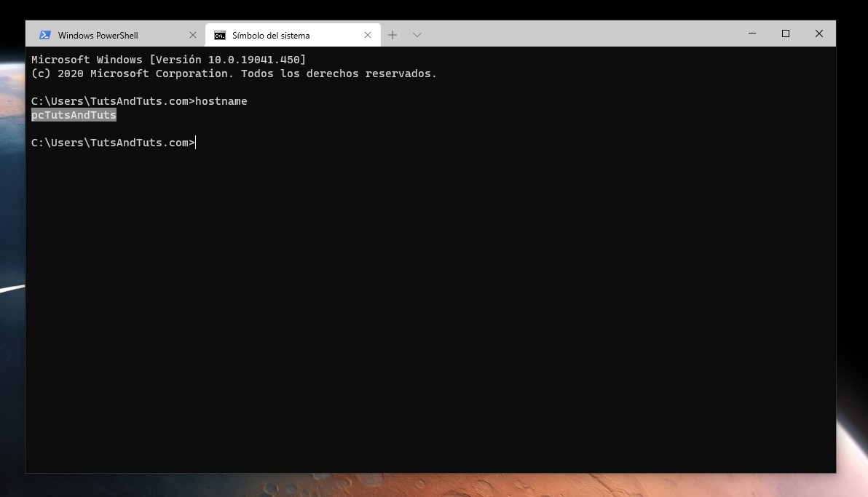Screen dimensions: 868x497
Task: Click the typed hostname command text
Action: [221, 101]
